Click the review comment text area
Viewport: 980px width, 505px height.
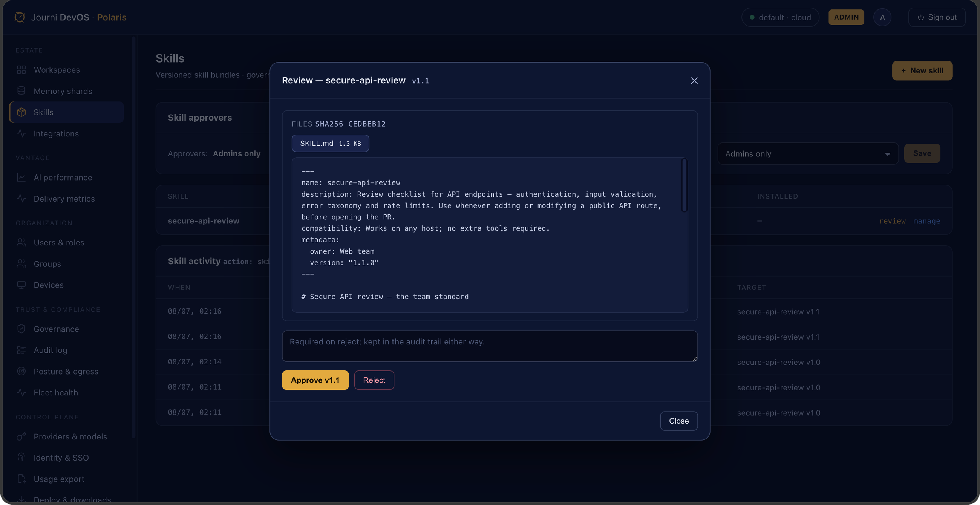pyautogui.click(x=490, y=346)
